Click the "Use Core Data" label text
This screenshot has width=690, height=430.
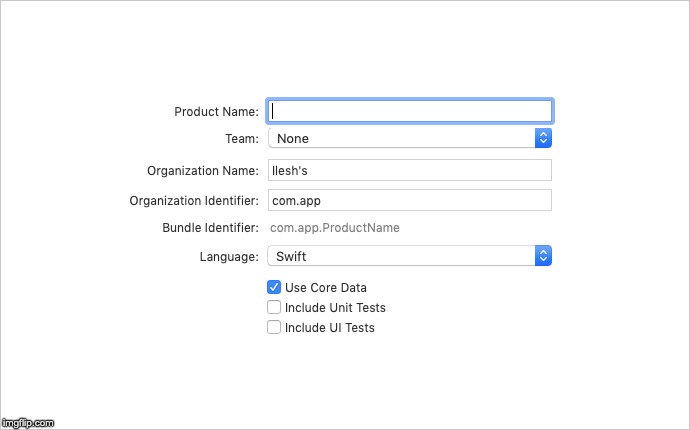[326, 288]
